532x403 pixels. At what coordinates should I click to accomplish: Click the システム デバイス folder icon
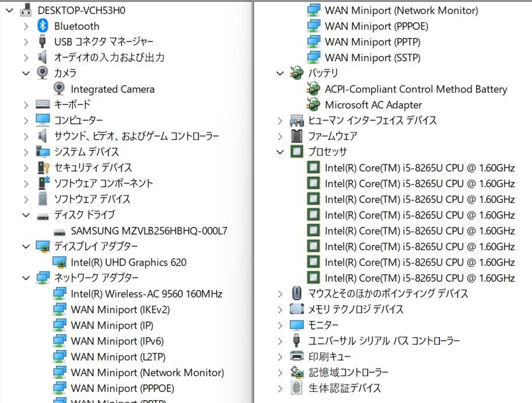pyautogui.click(x=43, y=152)
